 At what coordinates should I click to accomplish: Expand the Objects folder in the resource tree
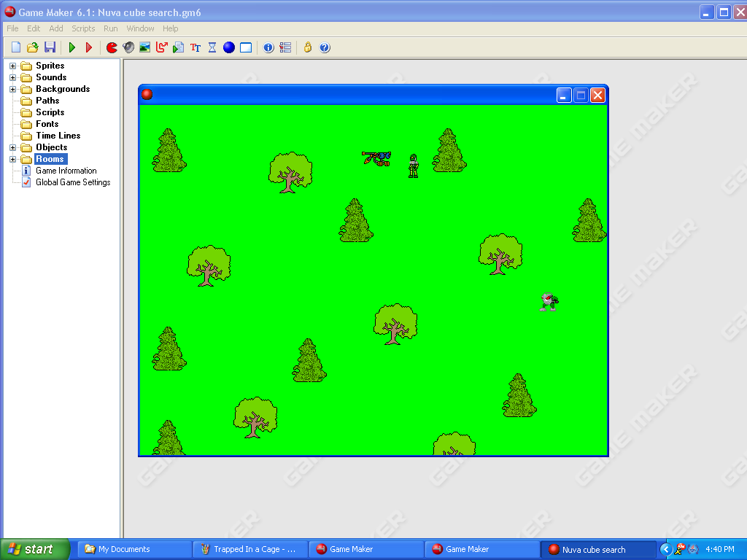[x=12, y=147]
